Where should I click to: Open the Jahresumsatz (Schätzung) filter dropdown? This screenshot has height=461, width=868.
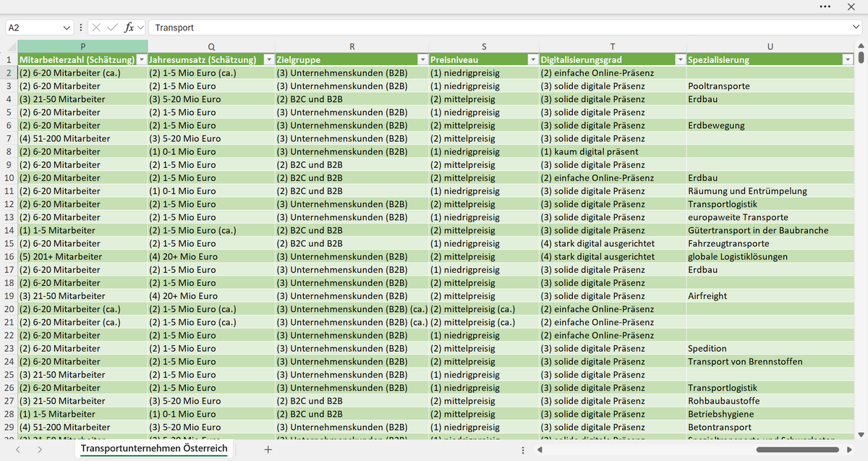click(269, 59)
